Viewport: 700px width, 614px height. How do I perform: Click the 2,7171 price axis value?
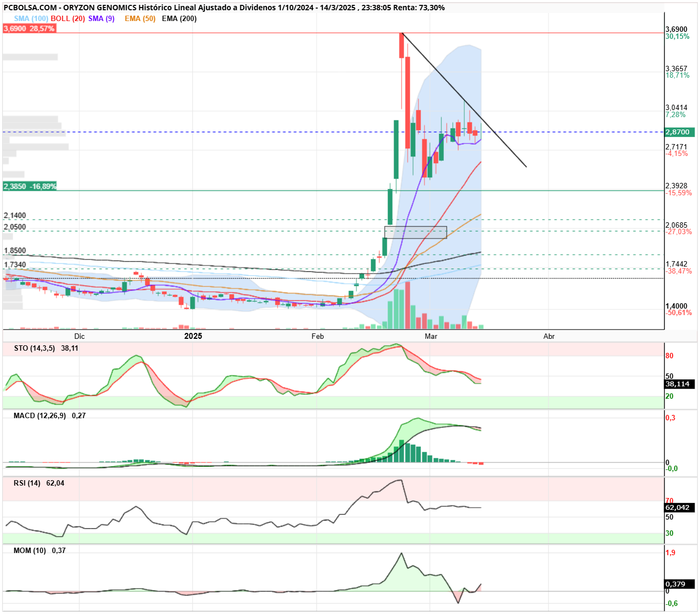pyautogui.click(x=677, y=147)
